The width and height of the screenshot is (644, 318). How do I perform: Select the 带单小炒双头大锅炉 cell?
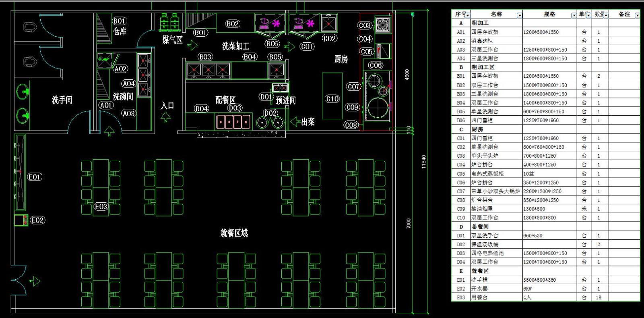pyautogui.click(x=497, y=191)
